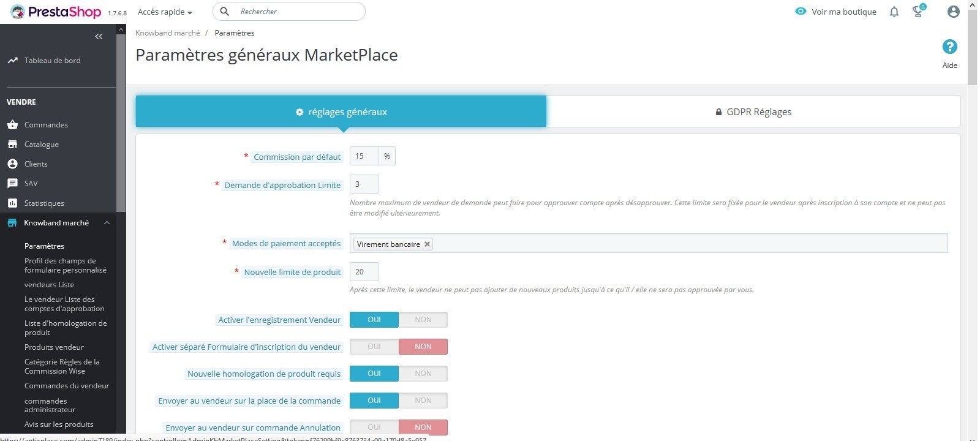Open Profil des champs de formulaire personnalisé
The height and width of the screenshot is (441, 980).
66,265
